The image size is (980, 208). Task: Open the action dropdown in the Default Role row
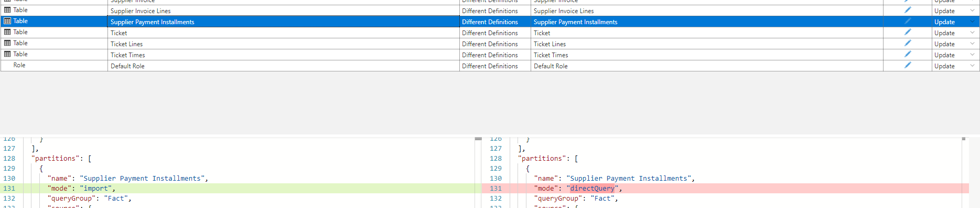(x=972, y=66)
